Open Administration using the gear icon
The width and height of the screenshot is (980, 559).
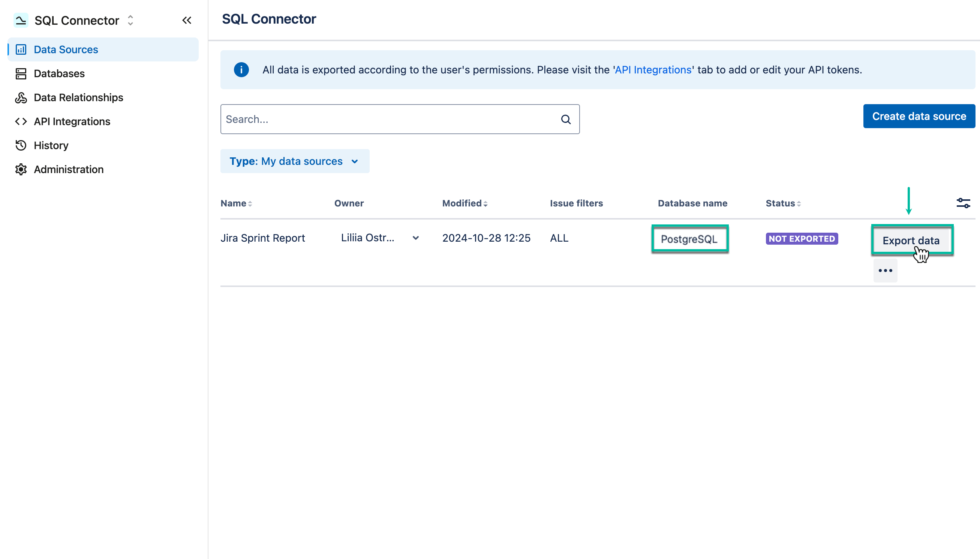pyautogui.click(x=21, y=169)
